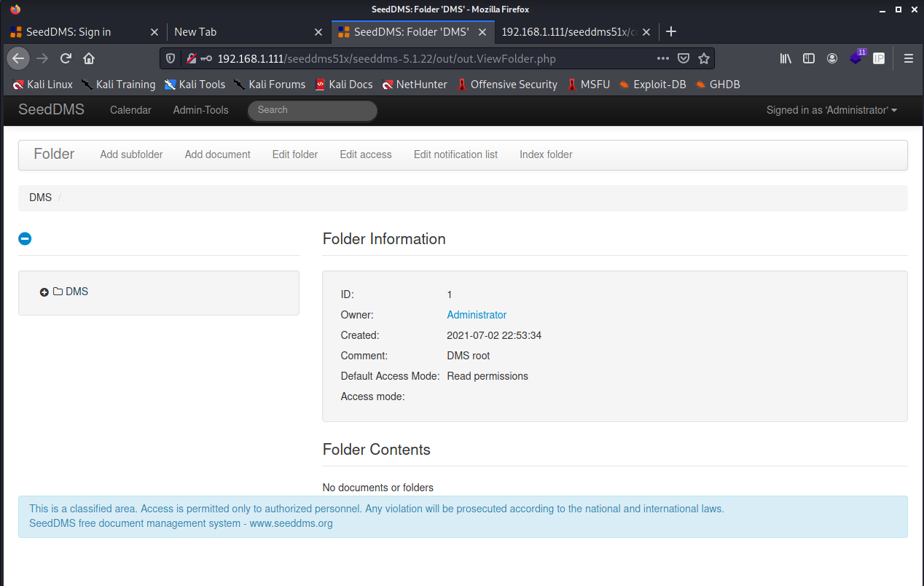Open the Firefox account icon

pyautogui.click(x=832, y=58)
